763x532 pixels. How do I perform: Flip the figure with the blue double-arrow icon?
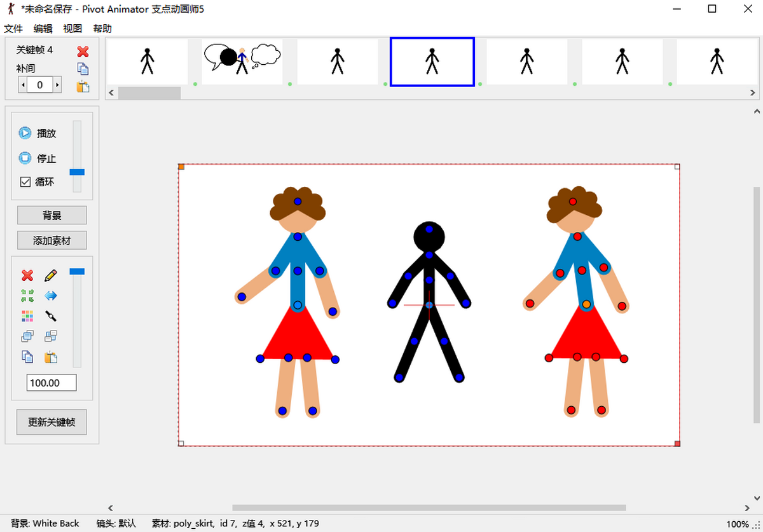51,296
